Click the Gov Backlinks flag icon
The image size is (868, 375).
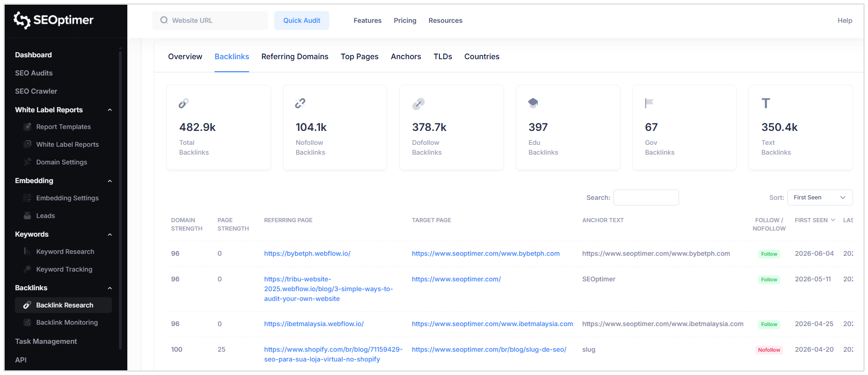(649, 103)
